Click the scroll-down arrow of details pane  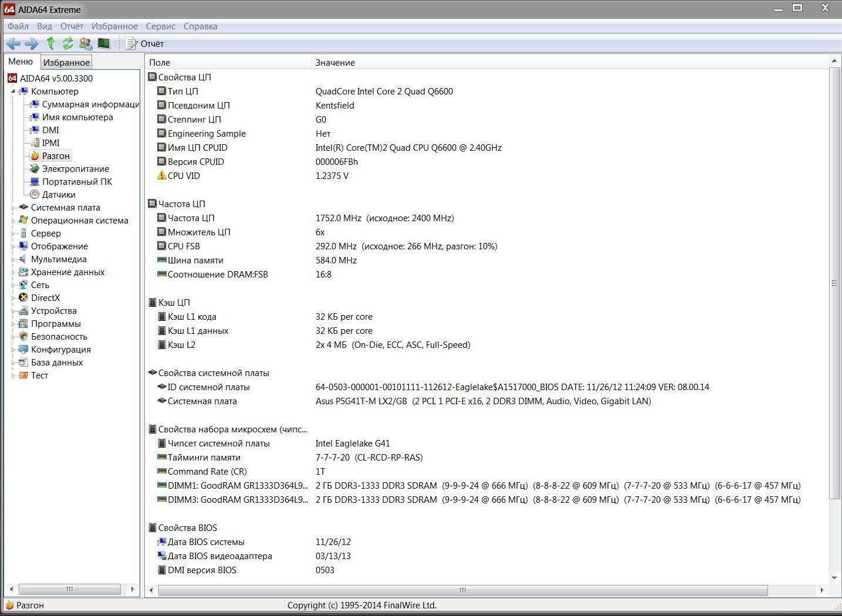coord(834,578)
